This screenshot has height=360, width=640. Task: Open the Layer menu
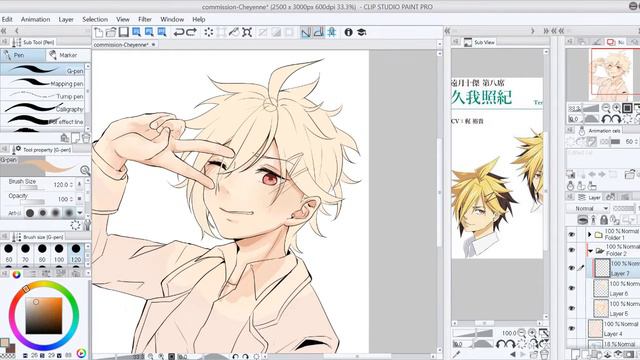click(x=66, y=19)
